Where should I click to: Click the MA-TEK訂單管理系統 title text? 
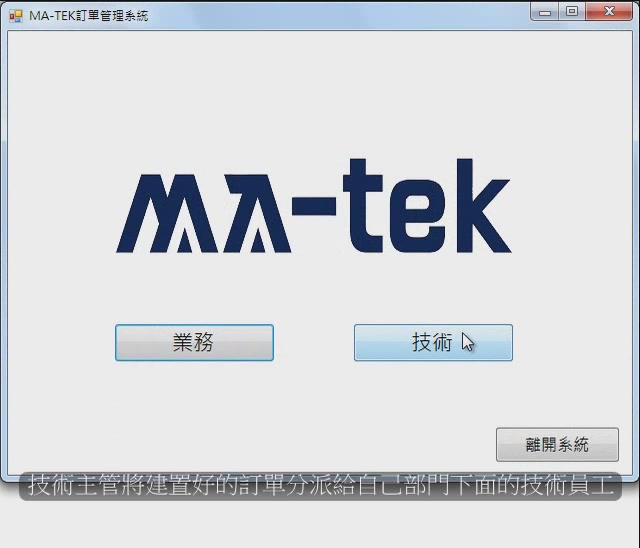pyautogui.click(x=88, y=16)
